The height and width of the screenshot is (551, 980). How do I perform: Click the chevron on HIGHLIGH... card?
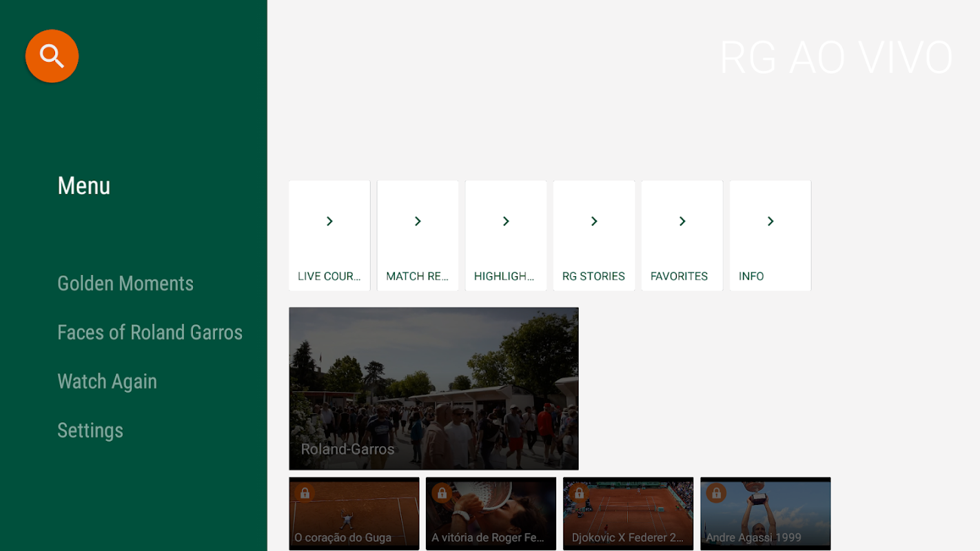(506, 221)
